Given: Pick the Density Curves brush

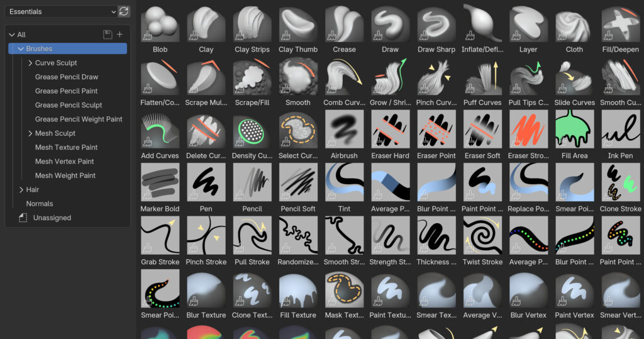Looking at the screenshot, I should 252,130.
